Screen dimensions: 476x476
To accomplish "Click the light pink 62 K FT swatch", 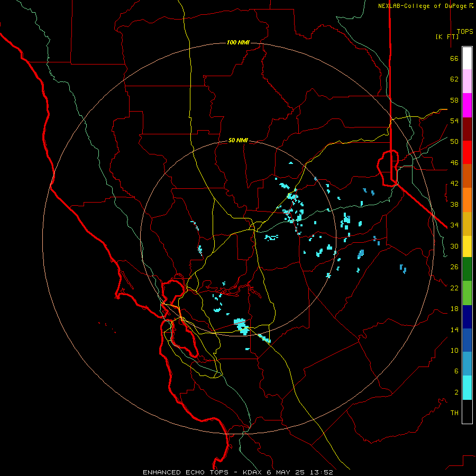I will (467, 81).
